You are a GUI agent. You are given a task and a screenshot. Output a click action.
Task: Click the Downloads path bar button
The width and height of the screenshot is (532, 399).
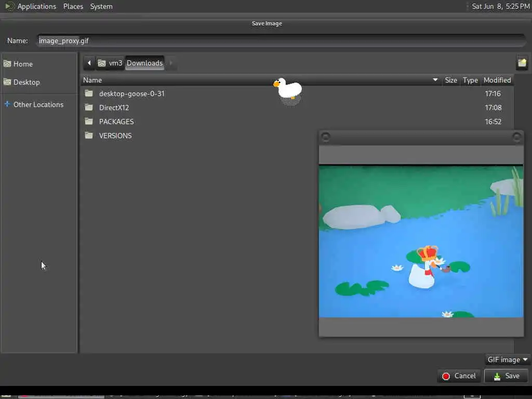coord(145,63)
